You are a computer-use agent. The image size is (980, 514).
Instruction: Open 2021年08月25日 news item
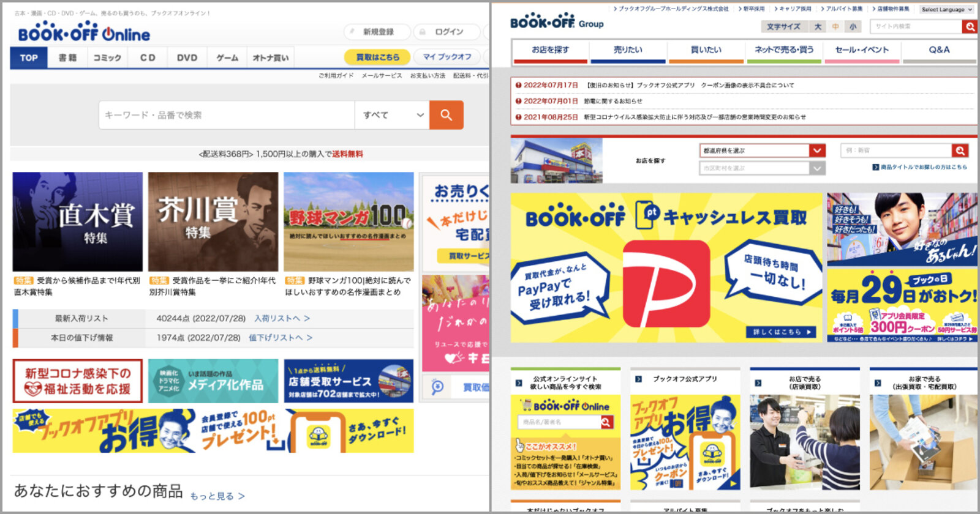[660, 117]
